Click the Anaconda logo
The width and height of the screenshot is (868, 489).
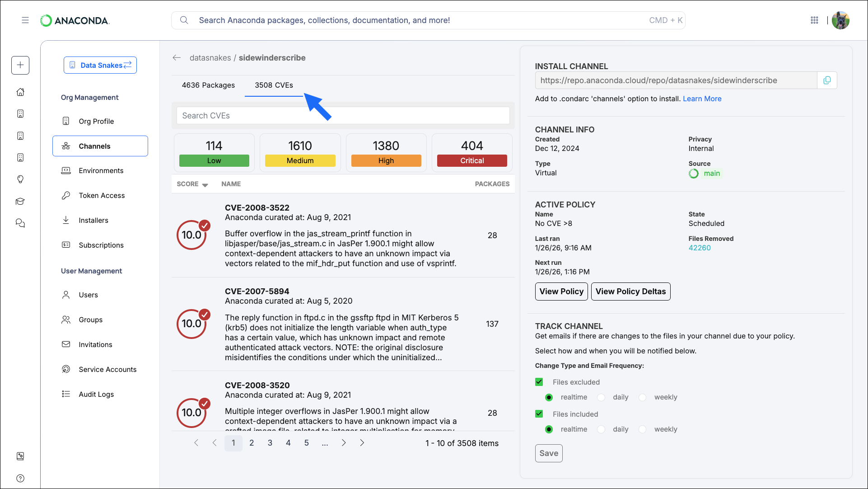[75, 20]
